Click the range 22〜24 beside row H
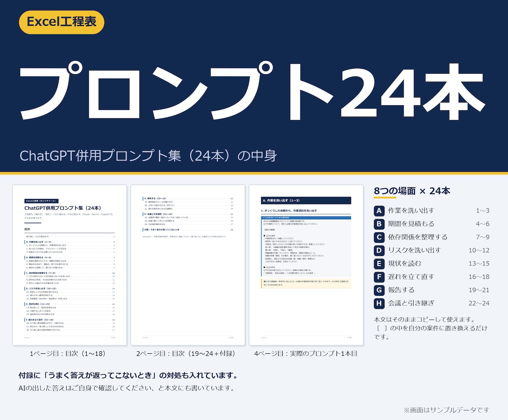 tap(479, 303)
